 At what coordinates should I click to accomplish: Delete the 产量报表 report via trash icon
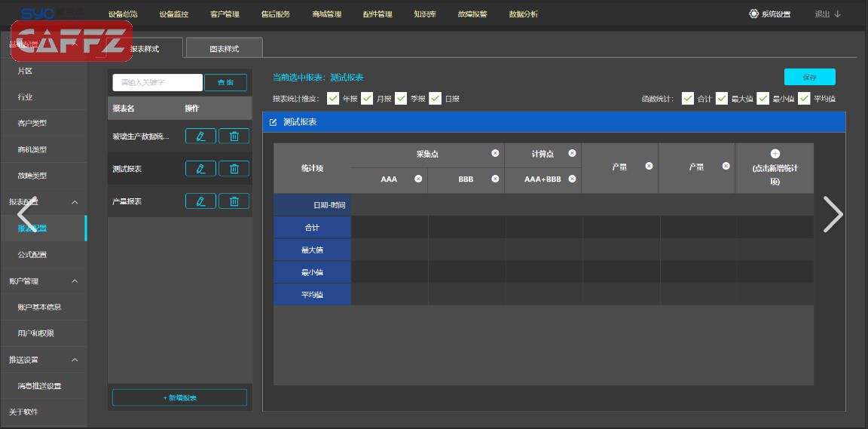(x=234, y=201)
